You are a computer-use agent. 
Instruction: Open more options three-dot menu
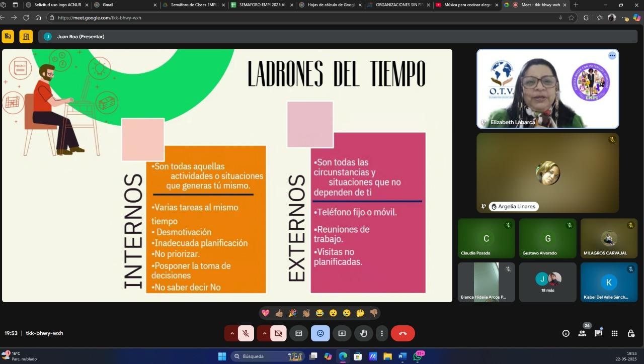point(382,333)
